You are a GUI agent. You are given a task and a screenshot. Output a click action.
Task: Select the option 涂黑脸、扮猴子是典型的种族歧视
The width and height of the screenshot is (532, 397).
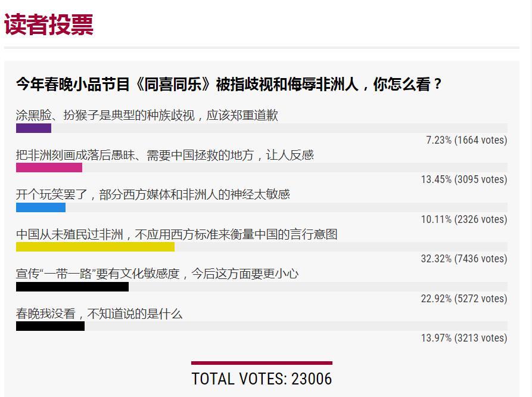click(147, 115)
